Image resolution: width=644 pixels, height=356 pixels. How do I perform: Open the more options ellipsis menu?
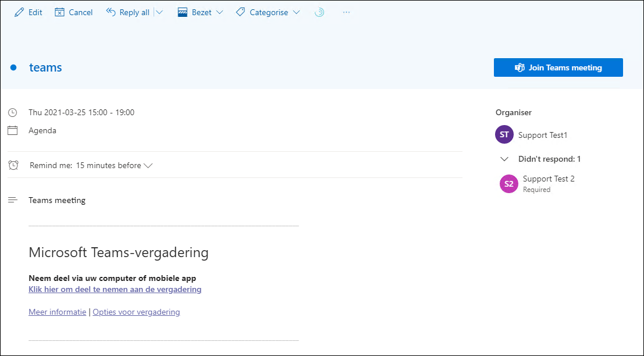coord(346,12)
